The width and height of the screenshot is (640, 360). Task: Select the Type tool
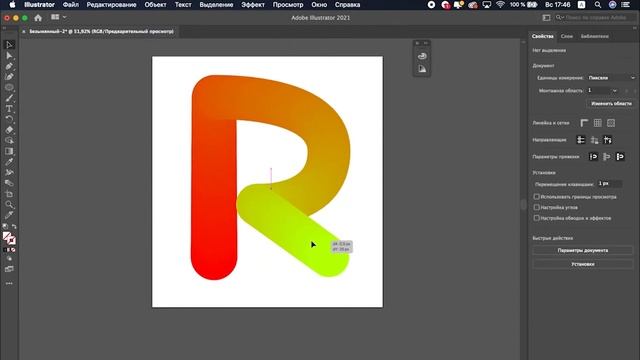point(9,109)
